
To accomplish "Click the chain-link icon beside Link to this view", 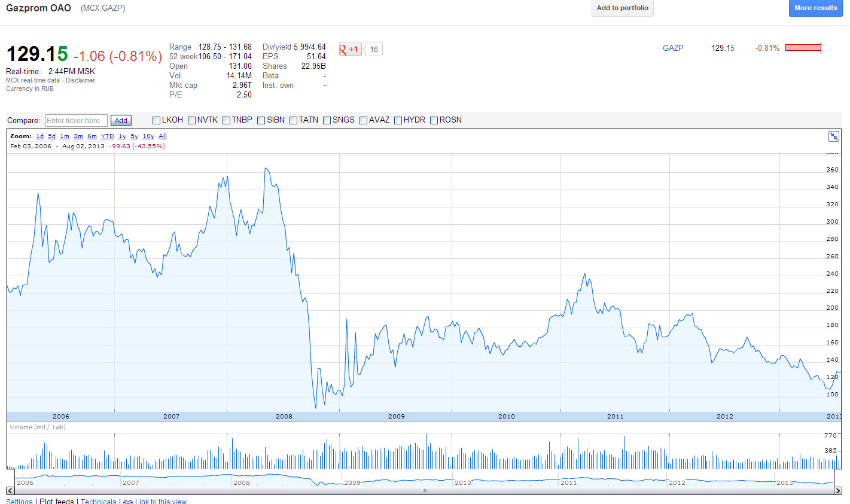I will coord(128,502).
